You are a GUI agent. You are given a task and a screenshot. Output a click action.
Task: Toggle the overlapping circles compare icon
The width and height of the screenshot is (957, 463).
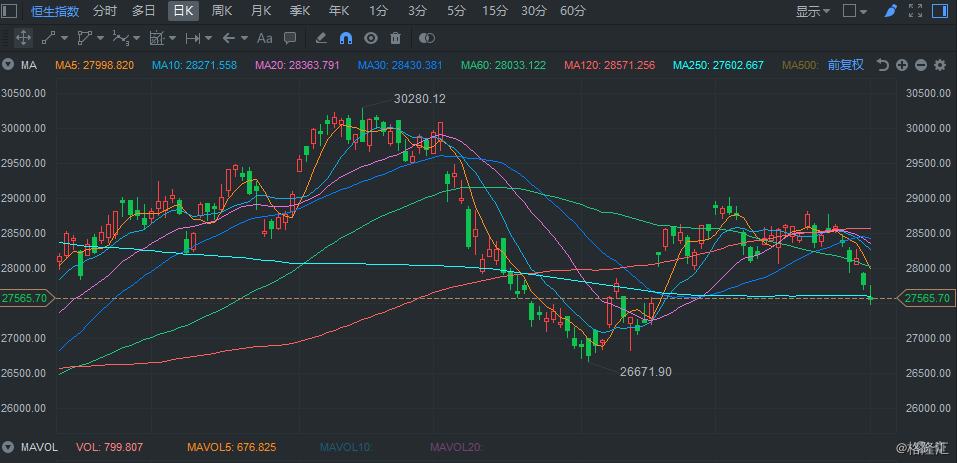tap(427, 38)
